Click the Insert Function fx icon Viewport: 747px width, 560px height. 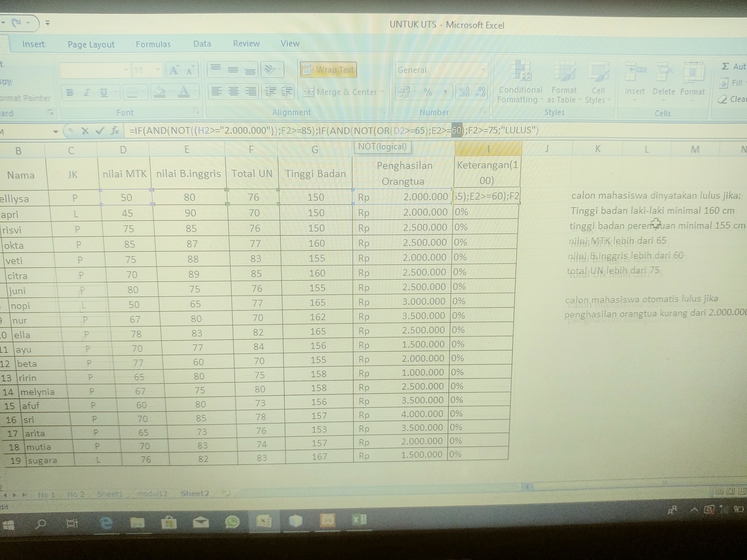click(115, 130)
